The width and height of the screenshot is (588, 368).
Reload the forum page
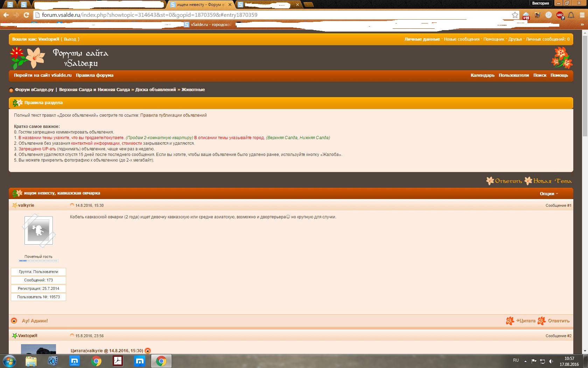[x=26, y=15]
